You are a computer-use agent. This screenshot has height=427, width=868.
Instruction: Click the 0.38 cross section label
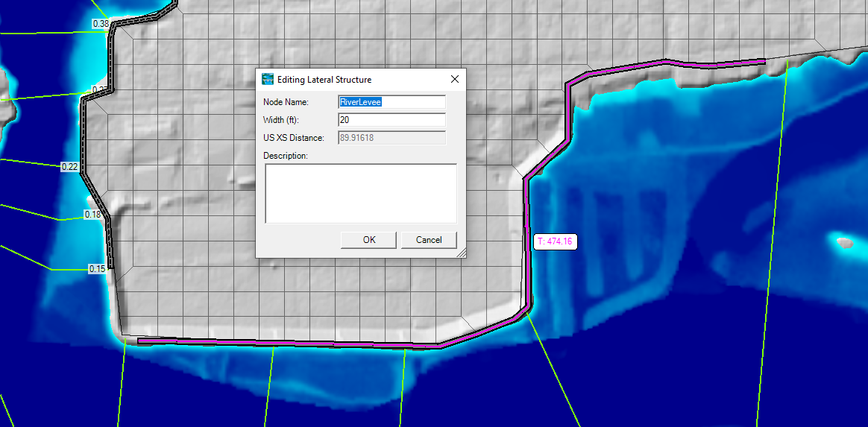101,23
